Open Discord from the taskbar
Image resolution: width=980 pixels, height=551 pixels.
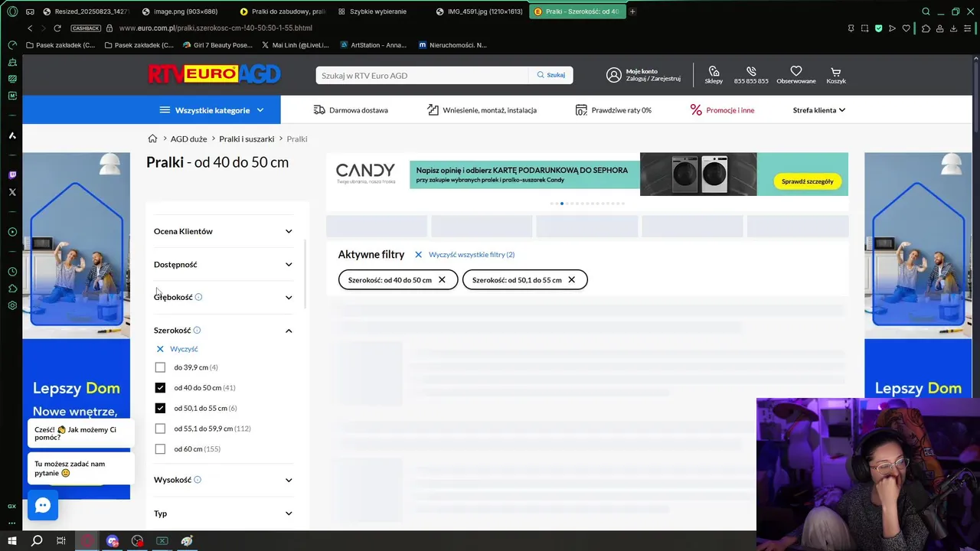(x=113, y=541)
